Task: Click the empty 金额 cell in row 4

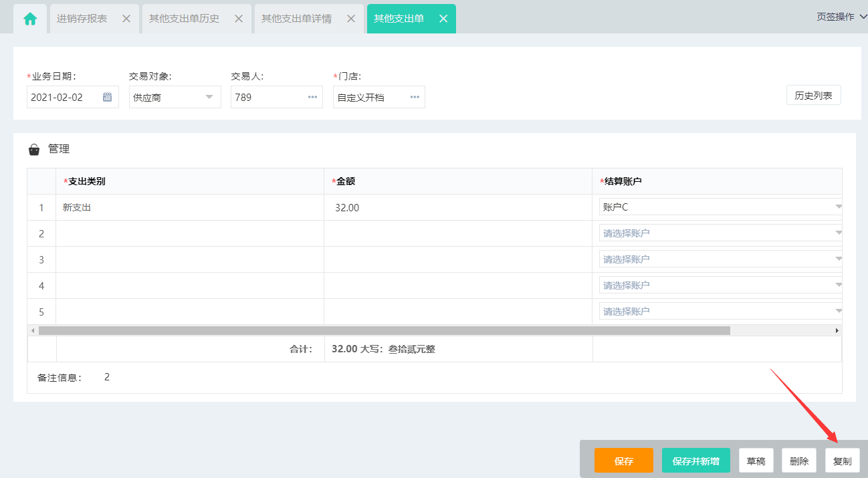Action: click(458, 285)
